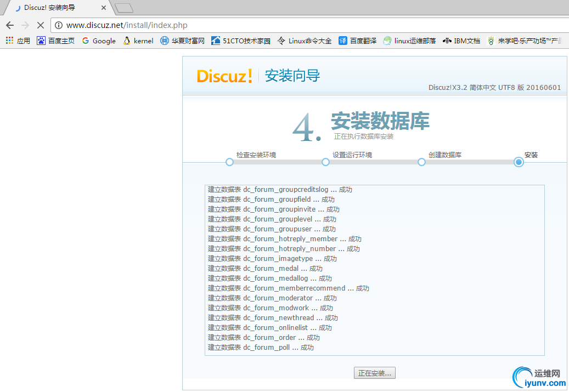Click the Discuz! logo
The image size is (569, 392).
click(224, 76)
